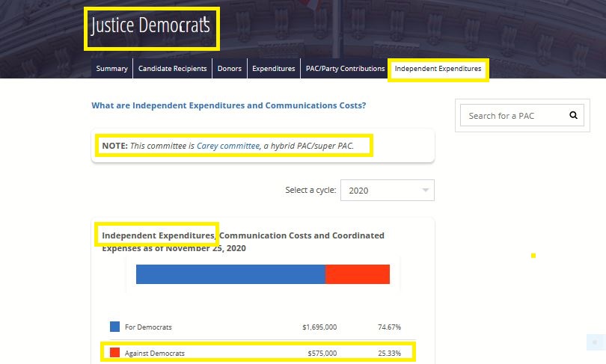Click the For Democrats label
This screenshot has width=606, height=364.
(148, 327)
